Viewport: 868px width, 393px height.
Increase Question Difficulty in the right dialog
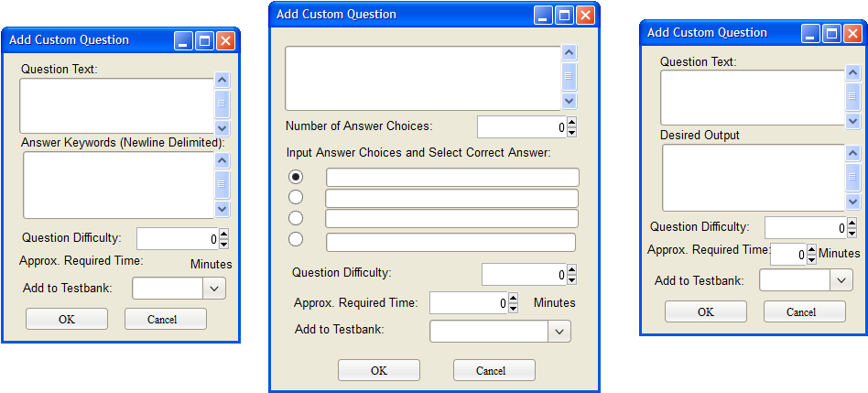tap(852, 223)
